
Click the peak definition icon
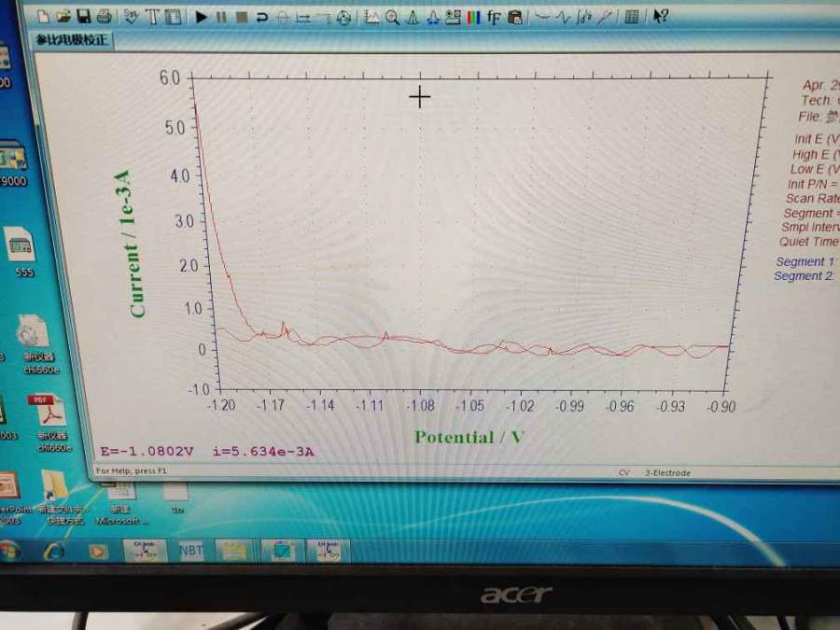(x=433, y=18)
